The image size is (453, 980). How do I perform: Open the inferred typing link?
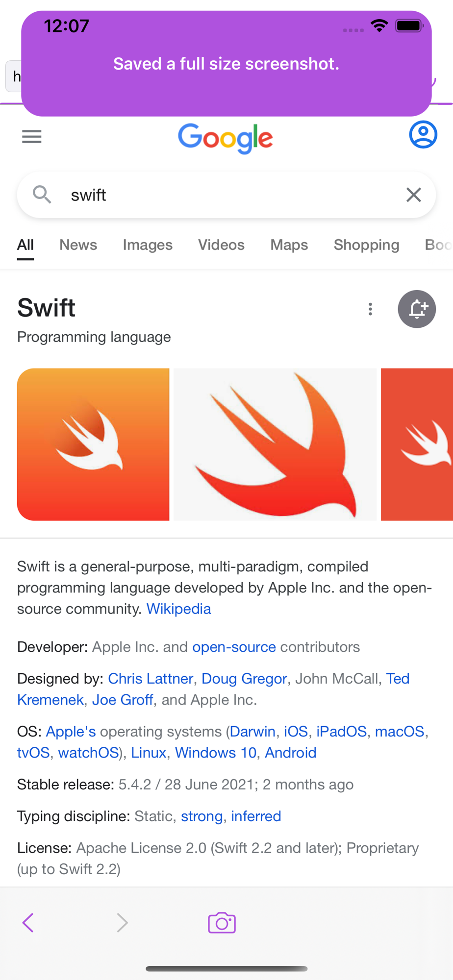click(x=256, y=816)
